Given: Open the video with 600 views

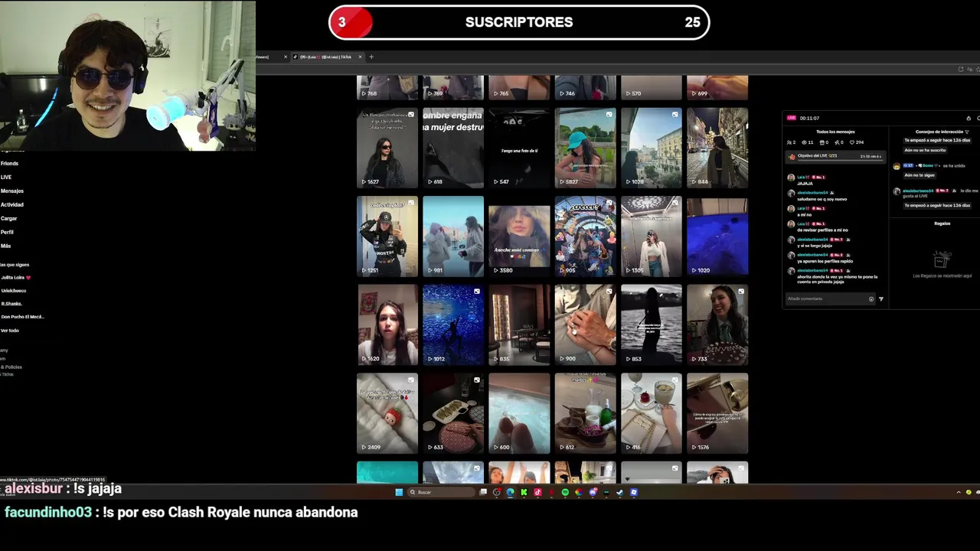Looking at the screenshot, I should (x=519, y=413).
